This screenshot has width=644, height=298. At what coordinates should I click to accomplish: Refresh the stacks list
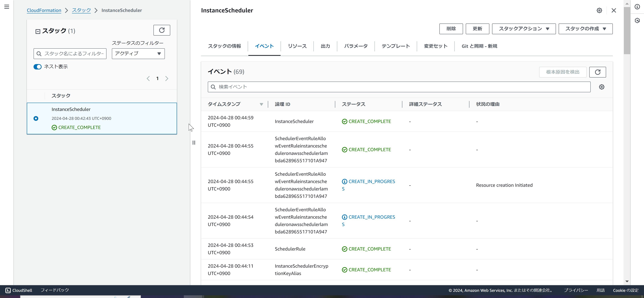click(162, 30)
